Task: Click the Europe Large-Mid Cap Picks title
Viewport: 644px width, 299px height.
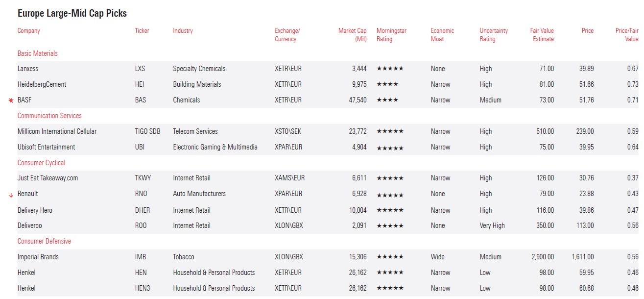Action: point(72,13)
